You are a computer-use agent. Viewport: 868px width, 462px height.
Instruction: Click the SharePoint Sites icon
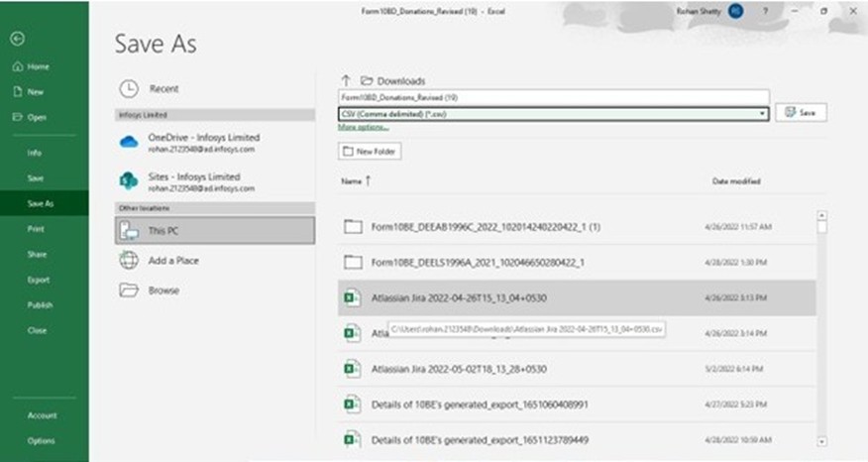(129, 180)
